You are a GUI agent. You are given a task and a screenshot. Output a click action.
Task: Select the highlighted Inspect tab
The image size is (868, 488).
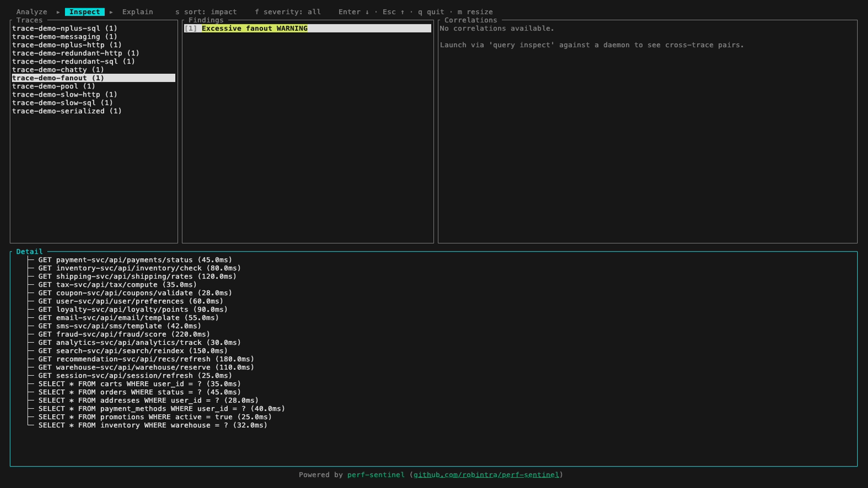pyautogui.click(x=85, y=12)
